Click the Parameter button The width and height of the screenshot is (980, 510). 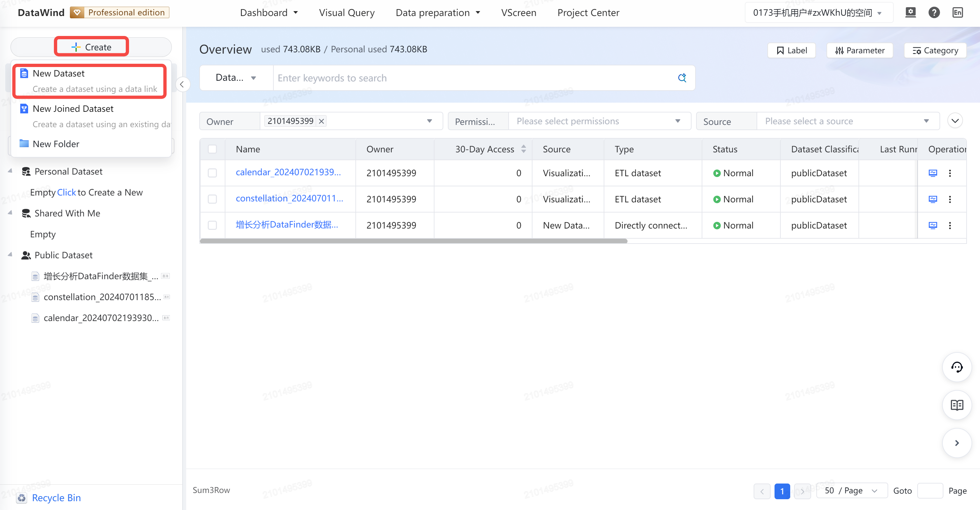tap(860, 50)
